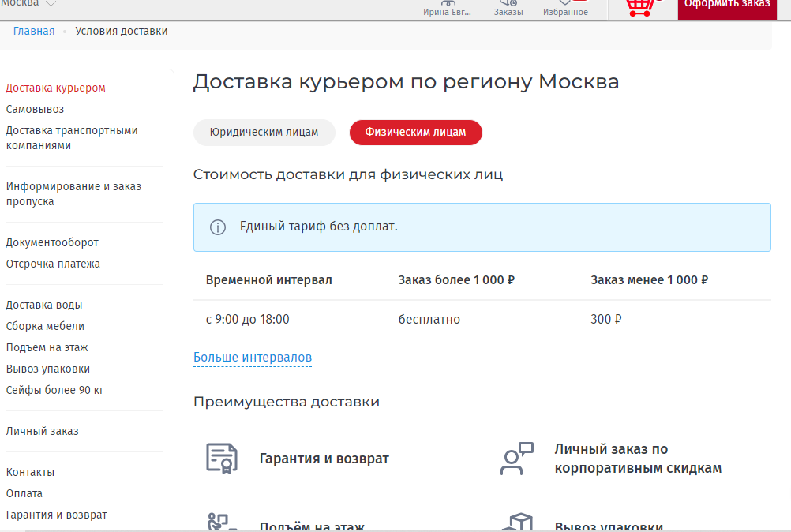Open the shopping cart icon
This screenshot has height=532, width=791.
(x=641, y=7)
